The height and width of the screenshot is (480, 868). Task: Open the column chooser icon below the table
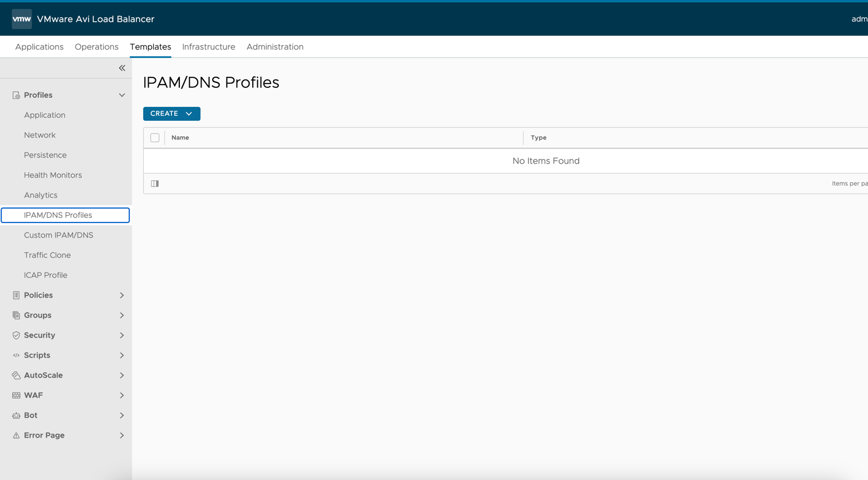click(155, 184)
